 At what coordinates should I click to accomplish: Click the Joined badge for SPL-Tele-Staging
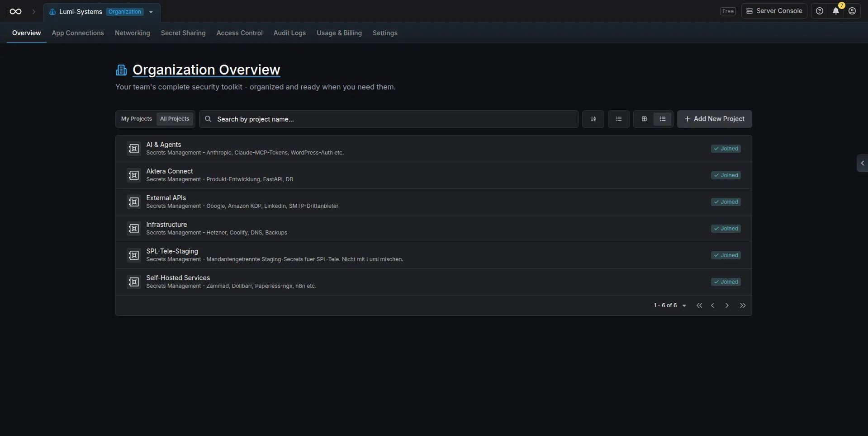point(726,255)
